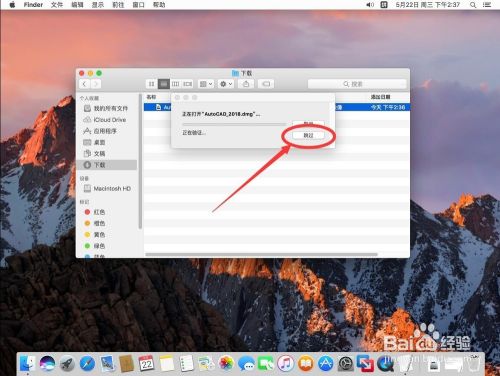Open the 显示 (View) menu
Image resolution: width=500 pixels, height=376 pixels.
tap(98, 5)
